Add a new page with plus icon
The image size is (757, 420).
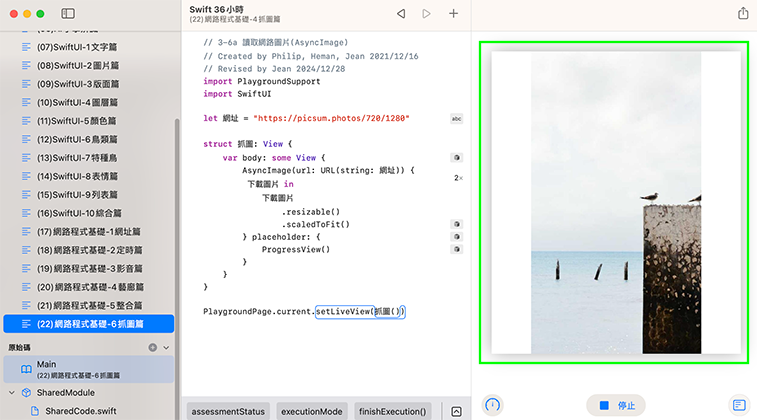[x=453, y=14]
